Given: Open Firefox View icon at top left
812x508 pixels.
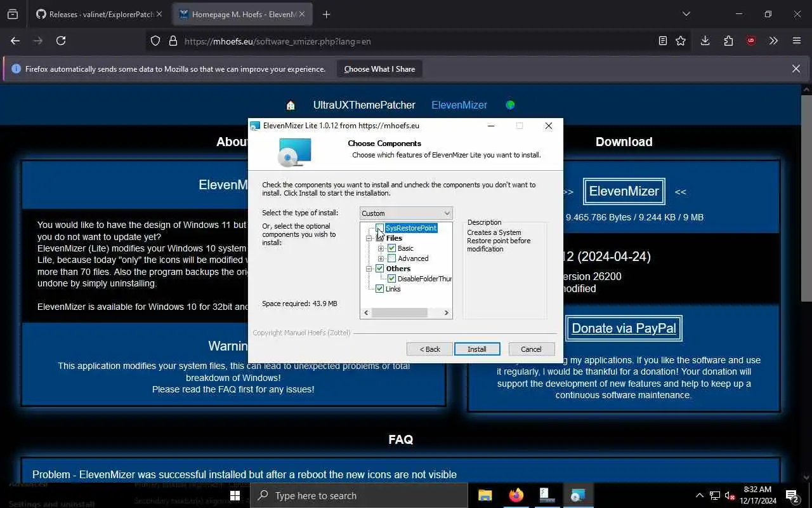Looking at the screenshot, I should [x=13, y=14].
